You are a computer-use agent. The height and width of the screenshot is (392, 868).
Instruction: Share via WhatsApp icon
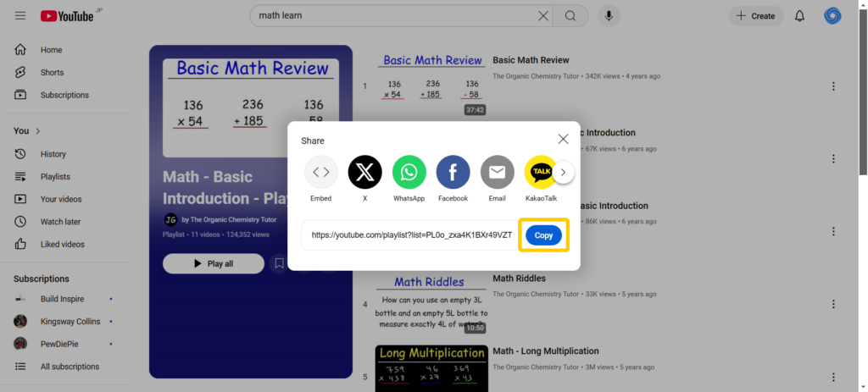(409, 173)
